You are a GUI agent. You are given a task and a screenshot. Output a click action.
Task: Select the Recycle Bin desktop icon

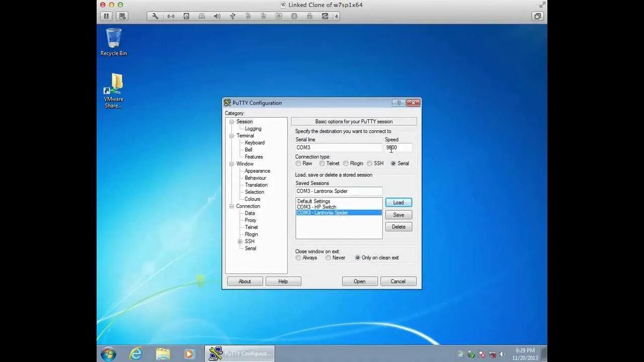click(x=114, y=42)
